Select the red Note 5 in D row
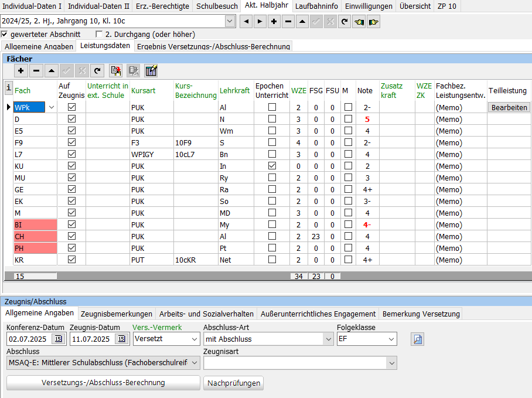 pos(367,120)
